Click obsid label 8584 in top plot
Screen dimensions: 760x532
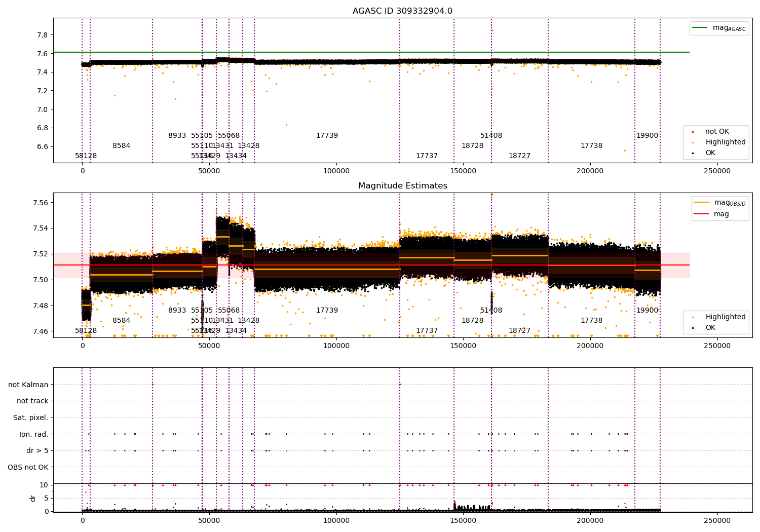click(122, 146)
